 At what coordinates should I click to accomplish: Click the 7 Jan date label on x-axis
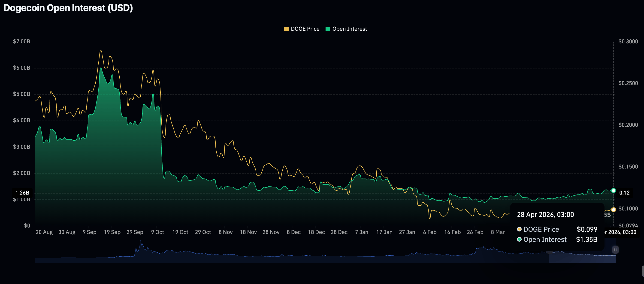coord(362,232)
